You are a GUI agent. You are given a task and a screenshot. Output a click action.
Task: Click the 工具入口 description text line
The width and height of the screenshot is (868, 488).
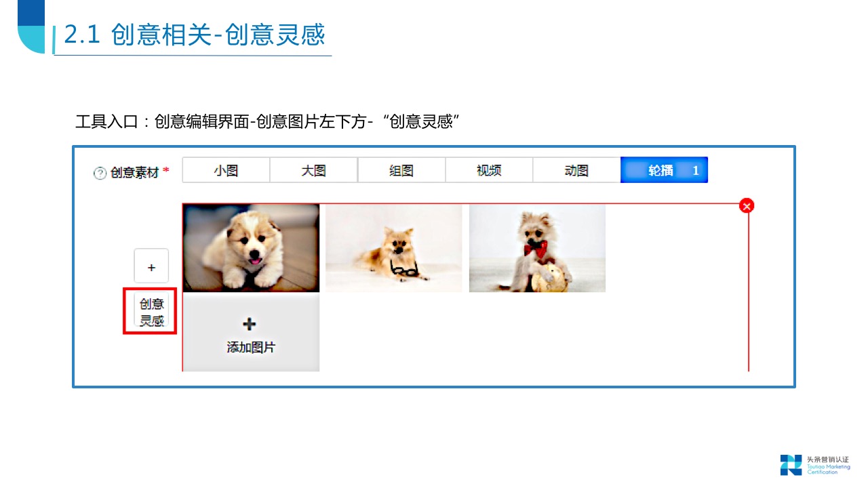click(269, 122)
